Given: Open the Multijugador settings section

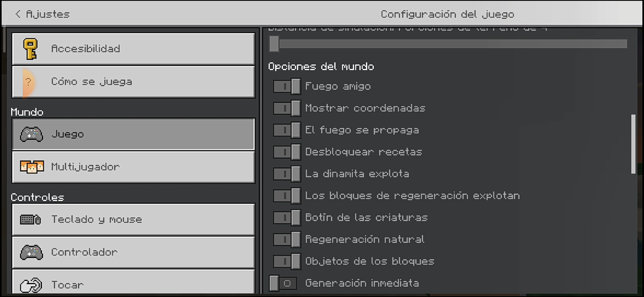Looking at the screenshot, I should point(133,167).
